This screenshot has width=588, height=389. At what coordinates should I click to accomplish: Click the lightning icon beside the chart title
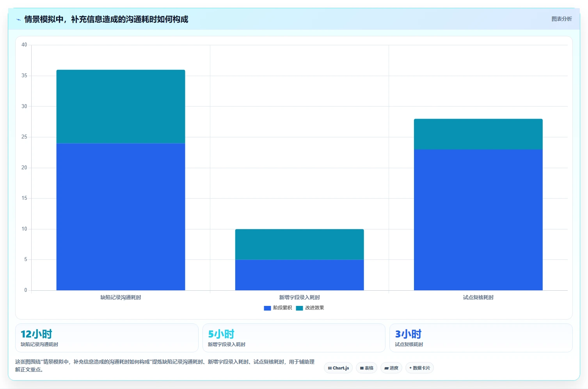tap(18, 20)
